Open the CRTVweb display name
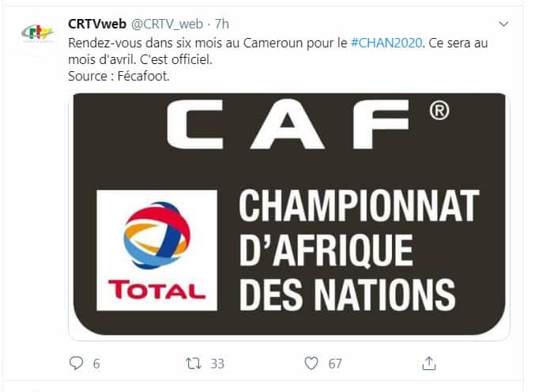550x392 pixels. [97, 24]
